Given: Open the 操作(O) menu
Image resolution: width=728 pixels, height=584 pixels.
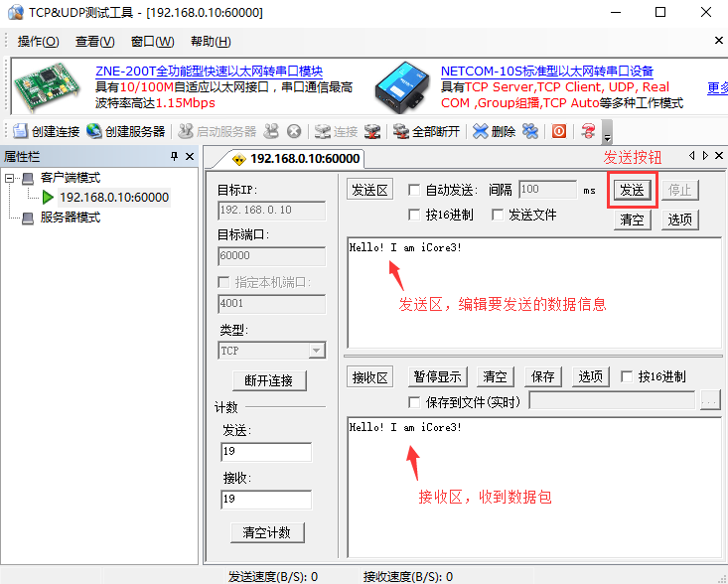Looking at the screenshot, I should coord(38,42).
